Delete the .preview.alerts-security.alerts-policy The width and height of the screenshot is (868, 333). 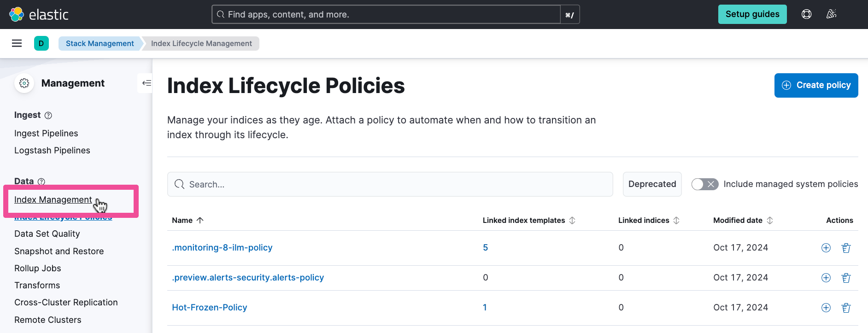click(x=846, y=278)
